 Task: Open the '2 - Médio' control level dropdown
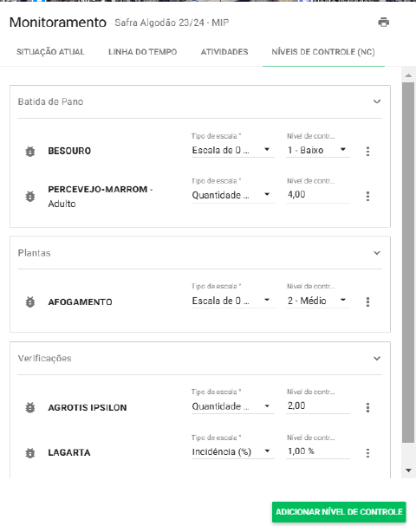(x=318, y=301)
